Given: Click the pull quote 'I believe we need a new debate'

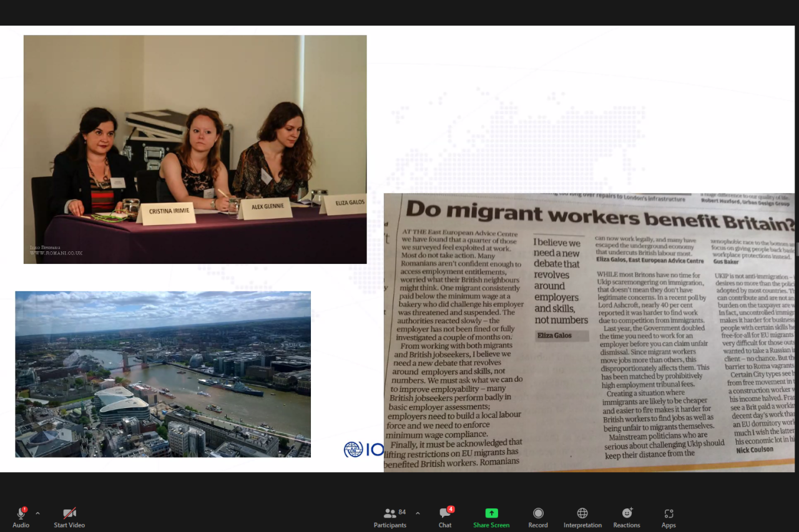Looking at the screenshot, I should pos(561,281).
